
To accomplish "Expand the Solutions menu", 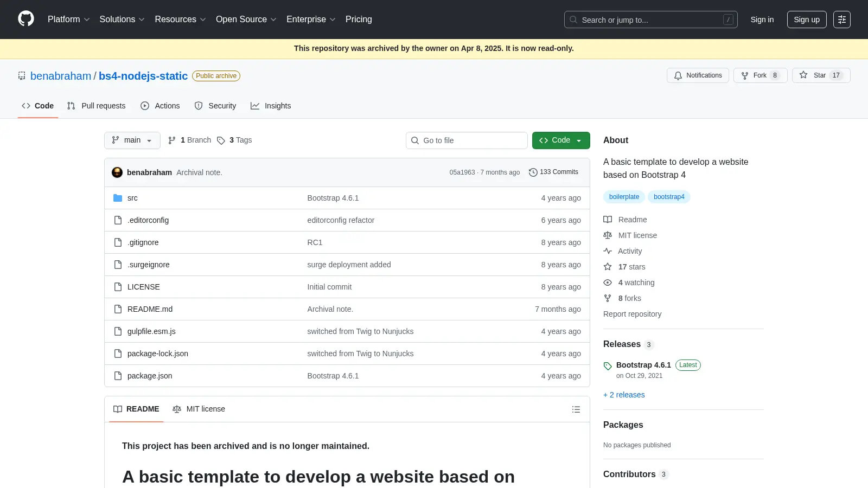I will [122, 20].
